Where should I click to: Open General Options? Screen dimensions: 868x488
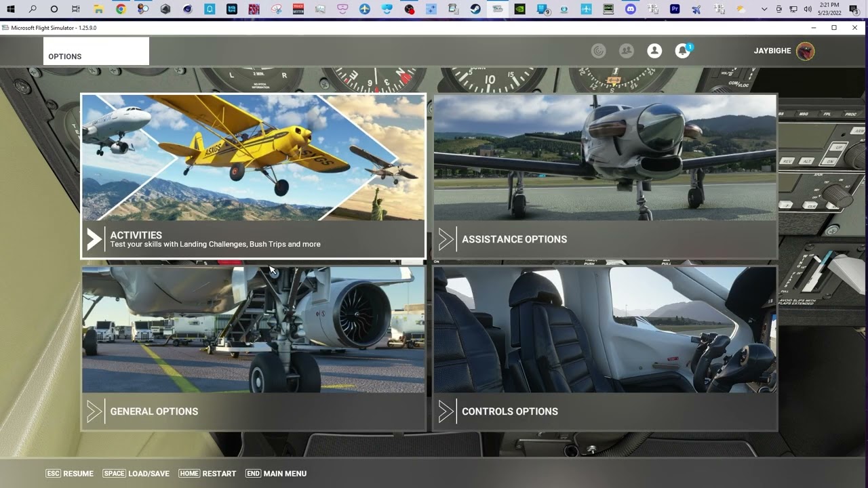[254, 348]
